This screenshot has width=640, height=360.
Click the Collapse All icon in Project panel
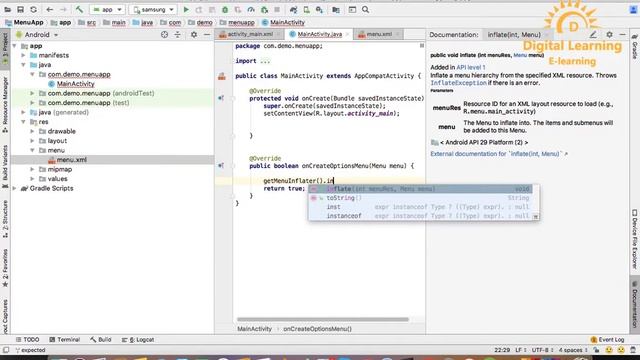coord(178,35)
